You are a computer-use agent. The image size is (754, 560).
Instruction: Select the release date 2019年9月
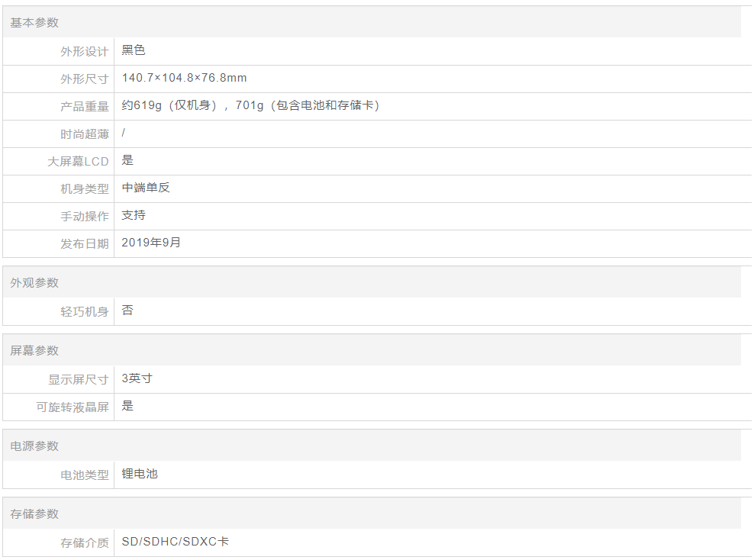click(151, 243)
